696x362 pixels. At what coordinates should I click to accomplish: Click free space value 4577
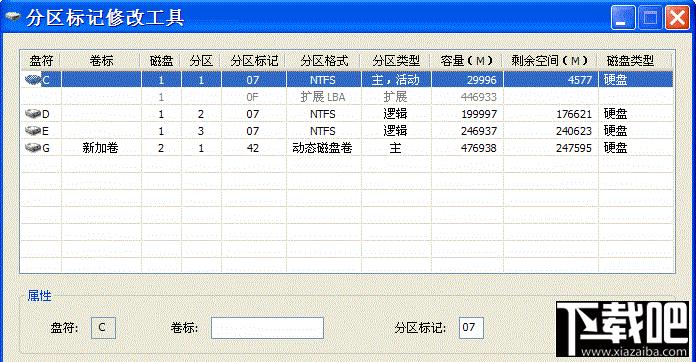pyautogui.click(x=580, y=80)
